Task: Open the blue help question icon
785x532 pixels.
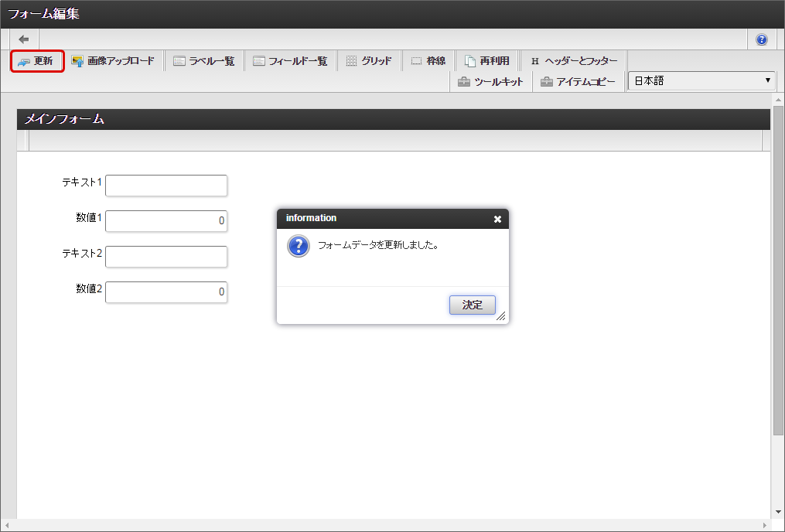Action: [761, 39]
